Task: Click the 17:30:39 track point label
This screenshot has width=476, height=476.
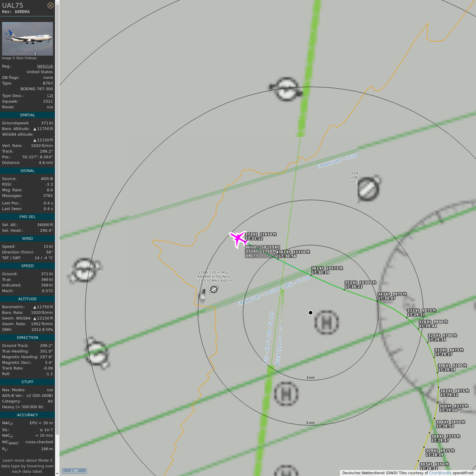Action: pyautogui.click(x=320, y=273)
